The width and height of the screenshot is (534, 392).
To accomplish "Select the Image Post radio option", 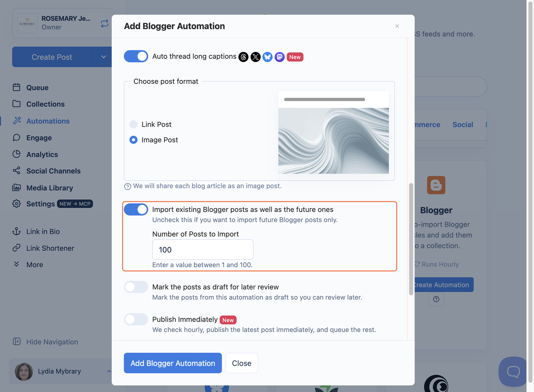I will click(133, 140).
